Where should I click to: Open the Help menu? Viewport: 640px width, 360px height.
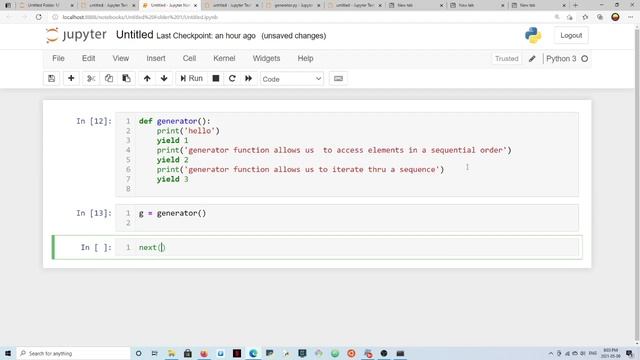click(x=305, y=58)
